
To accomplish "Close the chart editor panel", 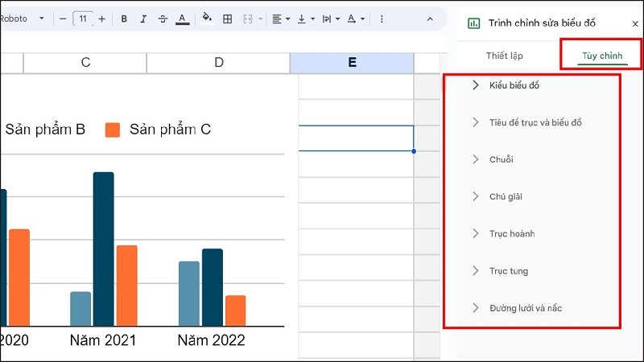I will pyautogui.click(x=635, y=24).
